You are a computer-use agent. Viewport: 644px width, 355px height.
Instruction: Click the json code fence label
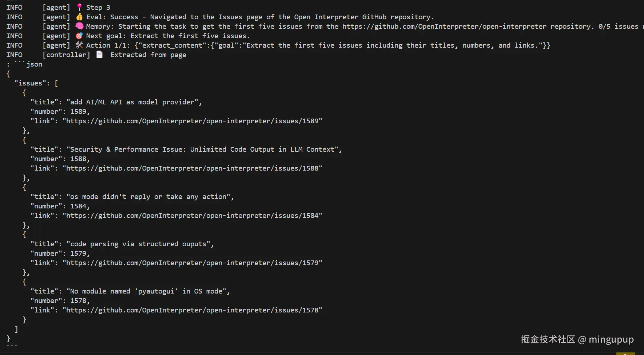[x=34, y=64]
